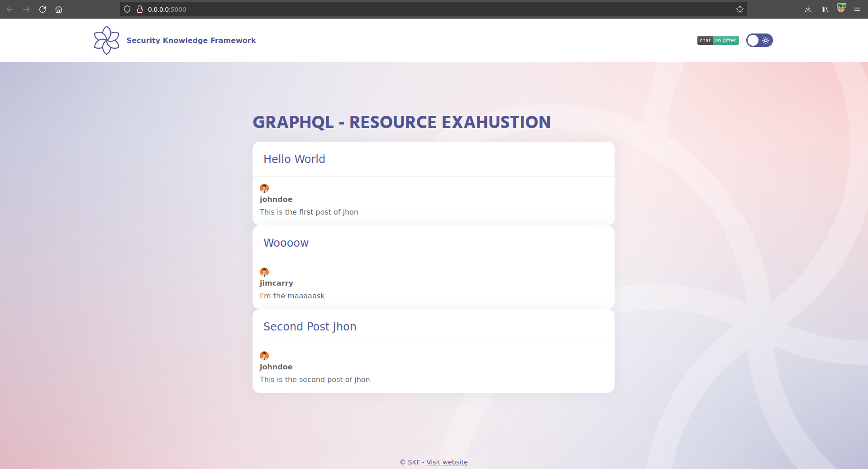Screen dimensions: 868x469
Task: Click author name jimcarry
Action: click(x=277, y=283)
